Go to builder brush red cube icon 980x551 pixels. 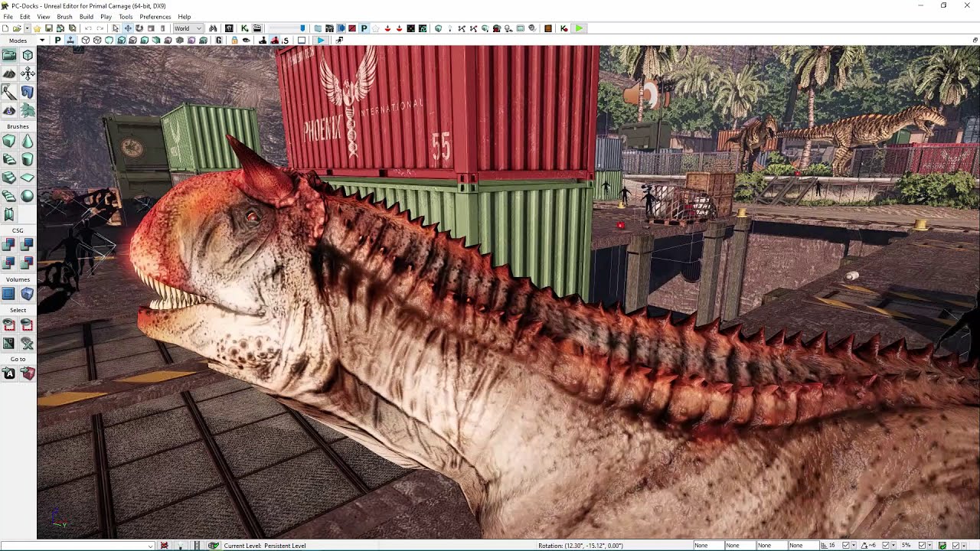(28, 373)
